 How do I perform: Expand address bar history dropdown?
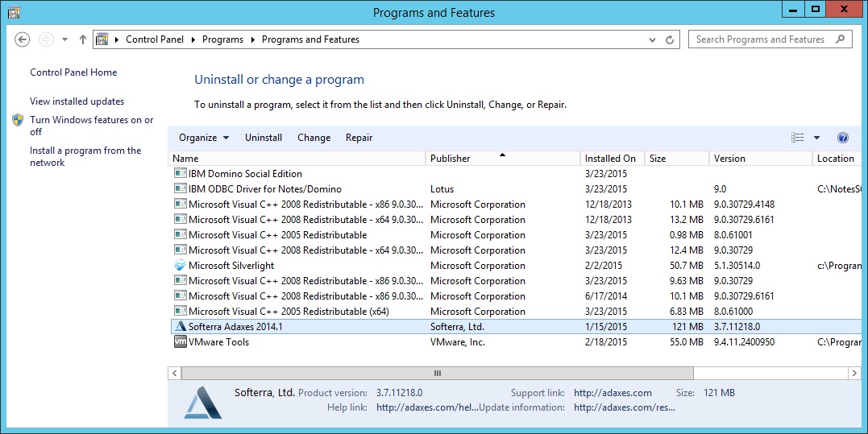click(653, 39)
